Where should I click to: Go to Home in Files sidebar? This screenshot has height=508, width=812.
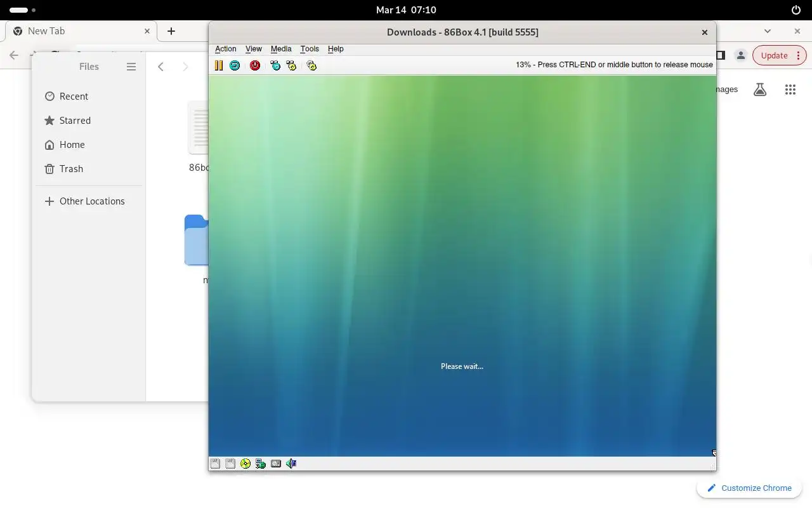(x=89, y=145)
